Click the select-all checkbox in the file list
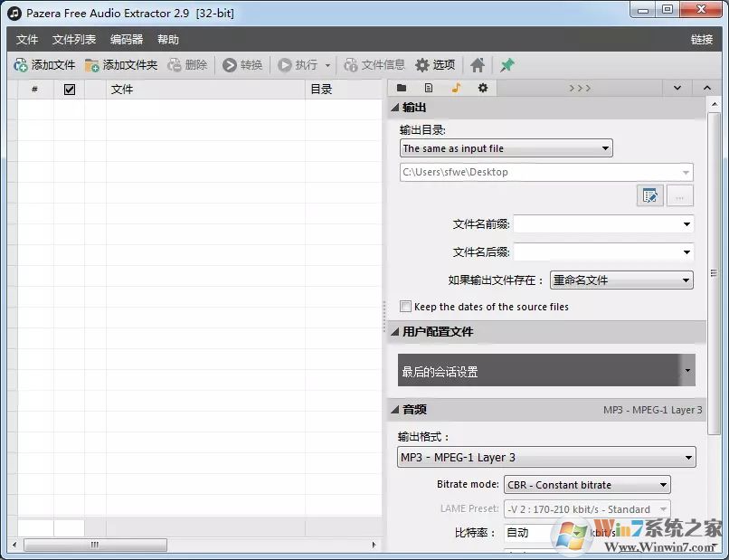729x560 pixels. click(x=69, y=89)
